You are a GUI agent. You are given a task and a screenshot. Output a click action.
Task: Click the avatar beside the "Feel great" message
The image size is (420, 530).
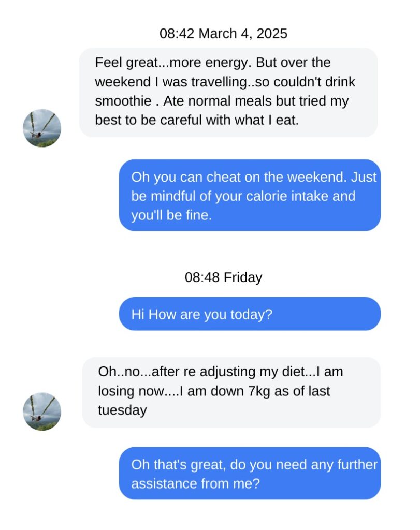coord(42,128)
